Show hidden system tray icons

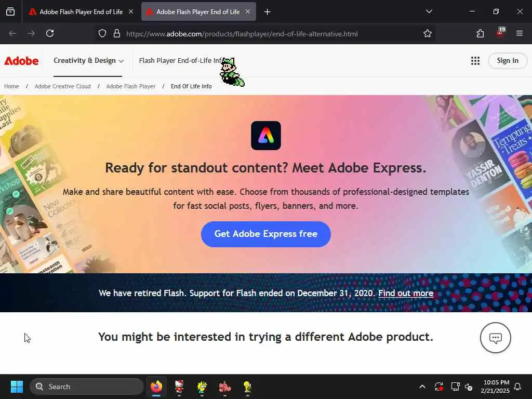[x=422, y=387]
